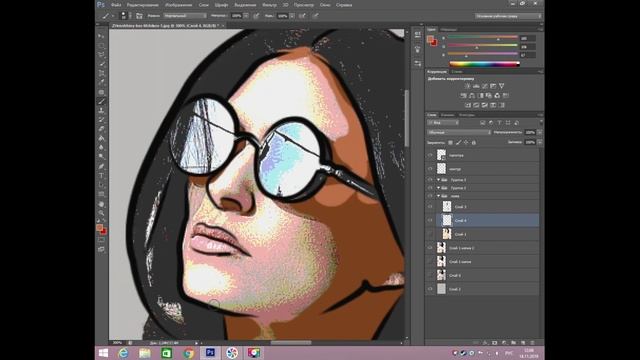Collapse the Группа 2 group
This screenshot has height=360, width=640.
pos(439,188)
